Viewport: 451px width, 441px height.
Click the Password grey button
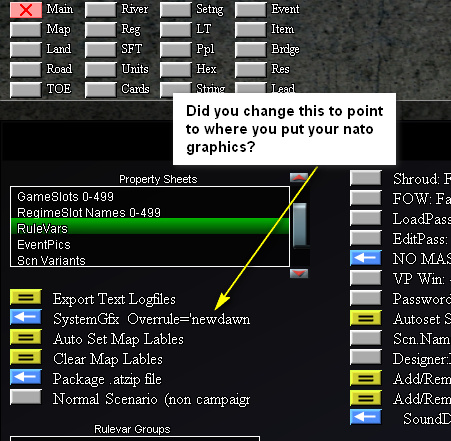(x=366, y=298)
